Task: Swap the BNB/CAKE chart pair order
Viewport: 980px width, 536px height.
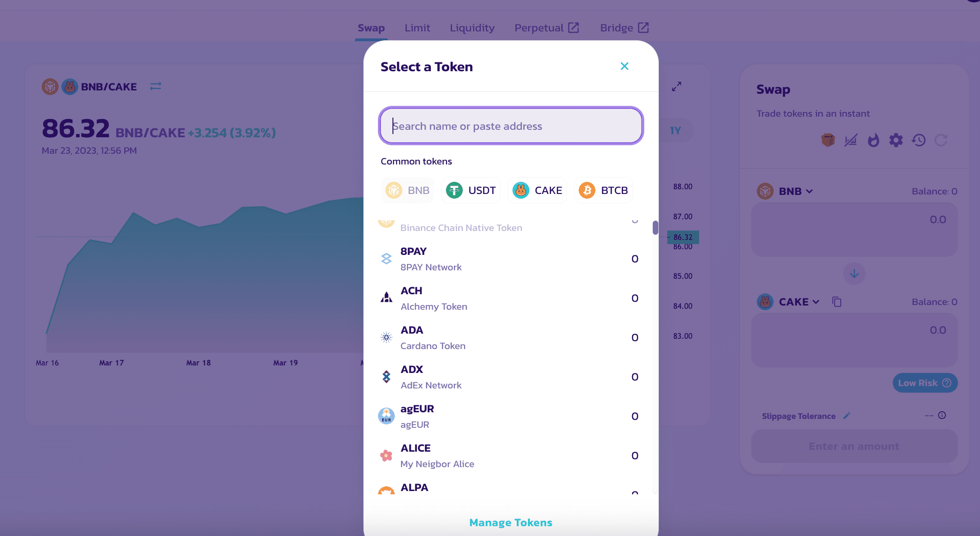Action: (x=156, y=86)
